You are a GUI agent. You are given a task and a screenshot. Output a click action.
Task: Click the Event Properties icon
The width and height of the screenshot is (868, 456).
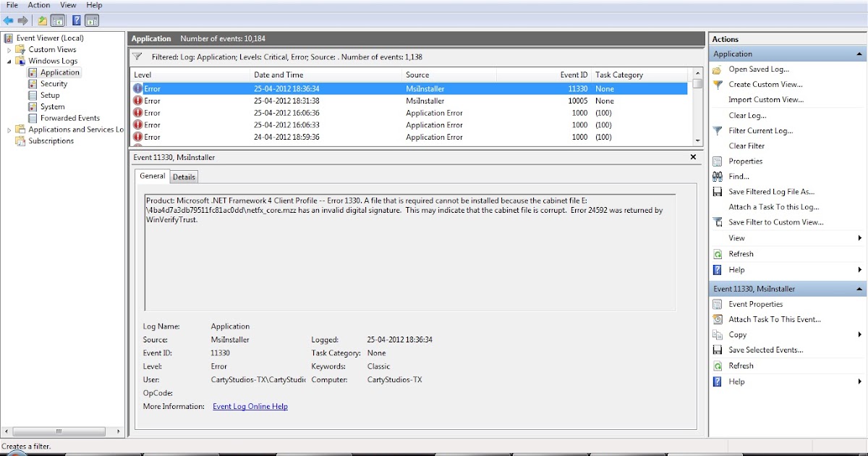(717, 304)
